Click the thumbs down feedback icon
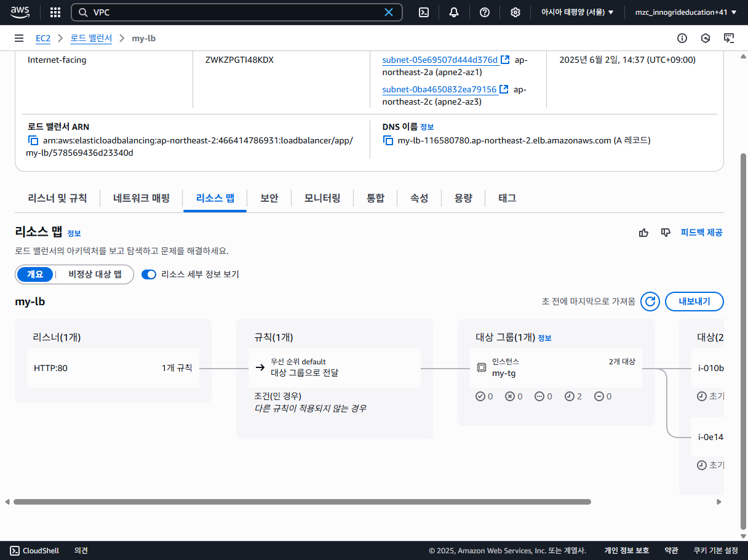Viewport: 748px width, 560px height. point(665,233)
